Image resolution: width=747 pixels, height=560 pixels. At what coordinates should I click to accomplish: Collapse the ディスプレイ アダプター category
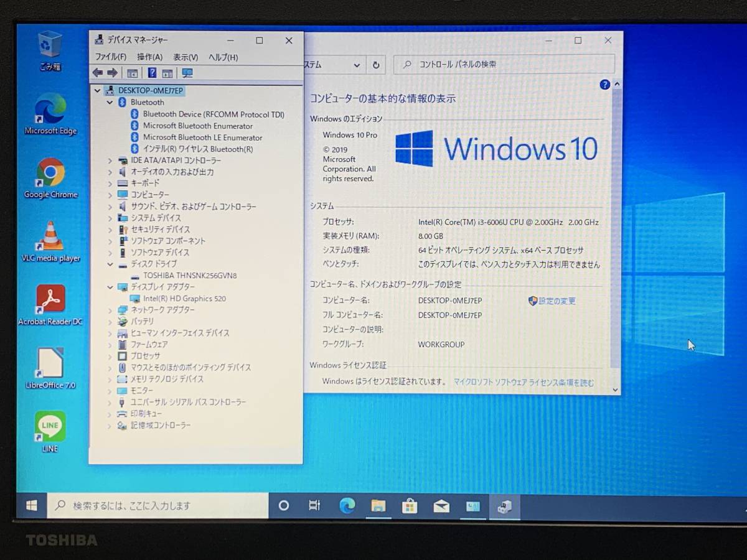tap(110, 287)
